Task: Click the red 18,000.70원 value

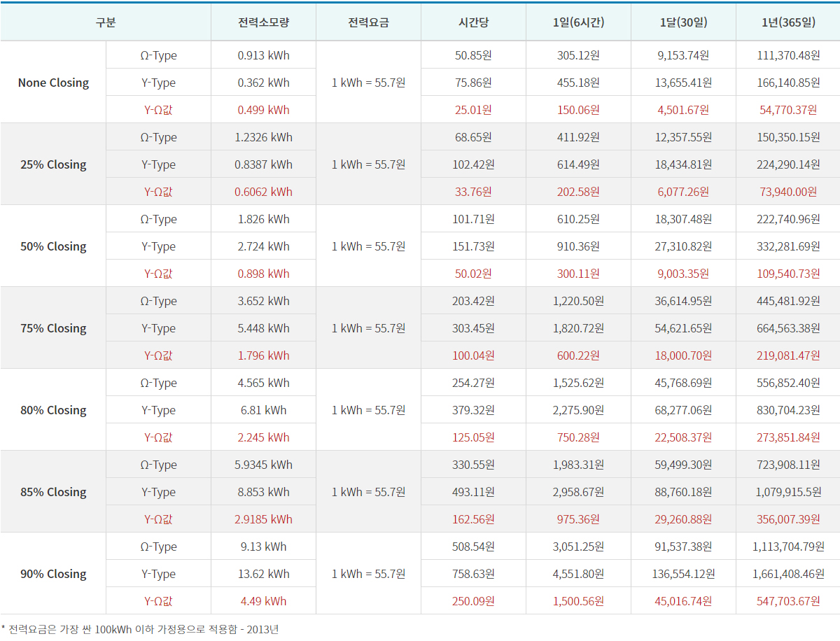Action: point(683,355)
